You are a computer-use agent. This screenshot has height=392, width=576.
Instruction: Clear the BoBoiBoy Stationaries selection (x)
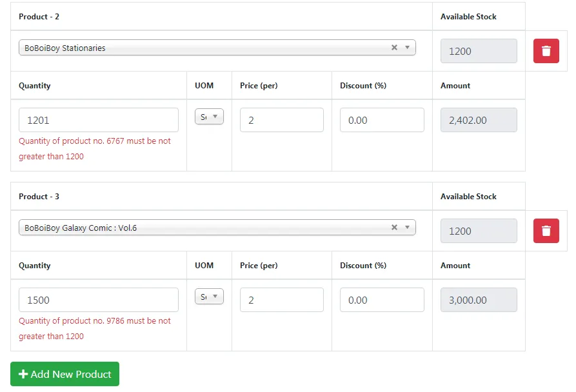(394, 48)
